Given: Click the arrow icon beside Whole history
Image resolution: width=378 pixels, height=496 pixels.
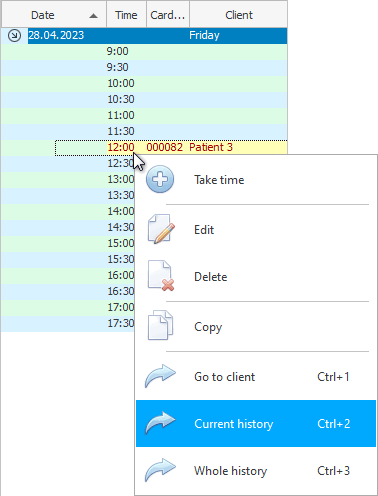Looking at the screenshot, I should (160, 470).
